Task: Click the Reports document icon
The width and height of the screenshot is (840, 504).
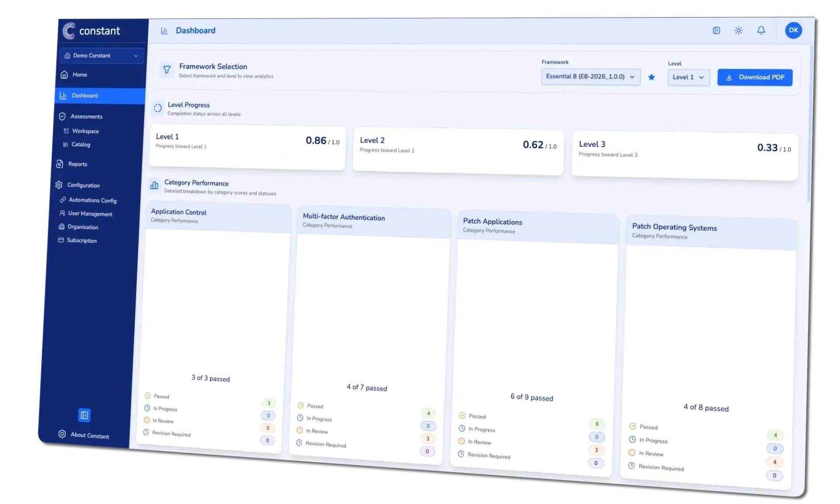Action: [x=59, y=164]
